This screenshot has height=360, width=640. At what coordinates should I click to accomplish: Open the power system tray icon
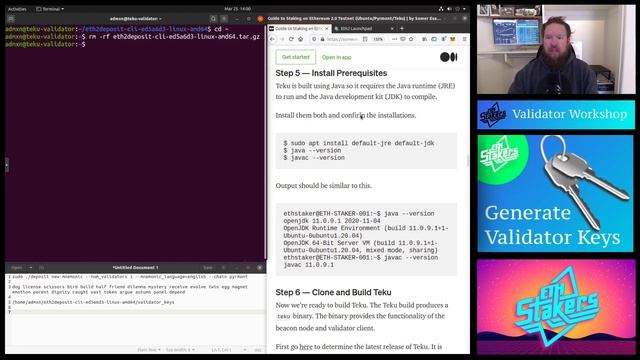(458, 9)
